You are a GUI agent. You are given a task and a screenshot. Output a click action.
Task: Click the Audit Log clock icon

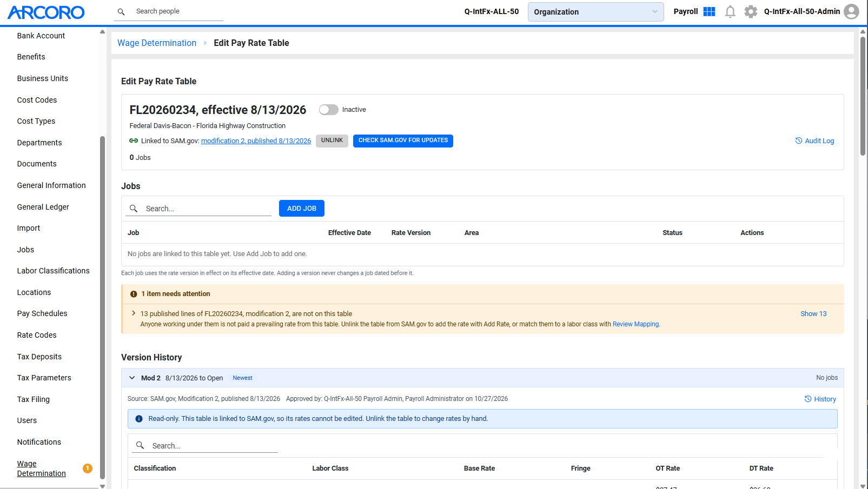(x=798, y=140)
